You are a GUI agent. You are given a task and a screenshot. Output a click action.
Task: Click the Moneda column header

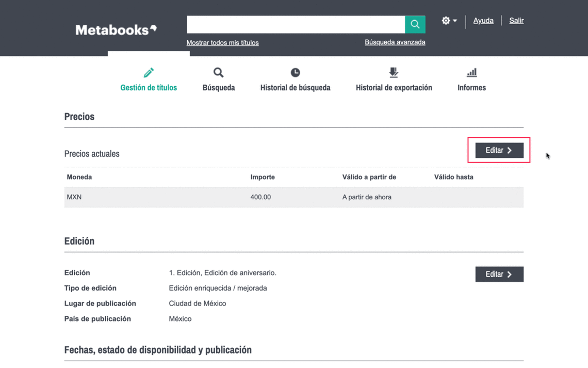coord(79,177)
